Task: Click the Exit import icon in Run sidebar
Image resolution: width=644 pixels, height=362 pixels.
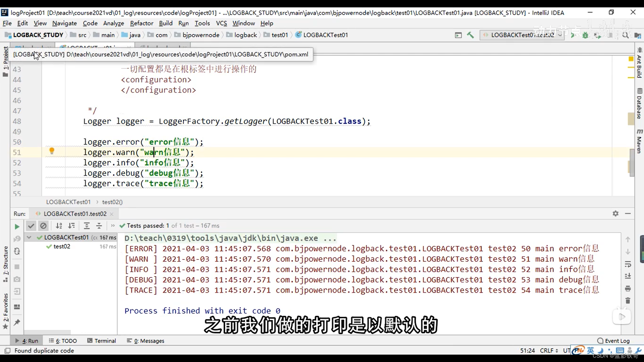Action: click(x=17, y=292)
